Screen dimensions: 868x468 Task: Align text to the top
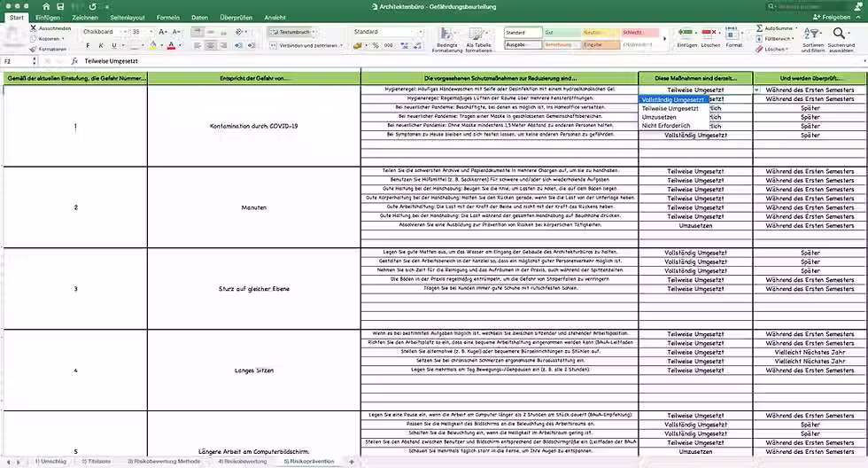197,32
